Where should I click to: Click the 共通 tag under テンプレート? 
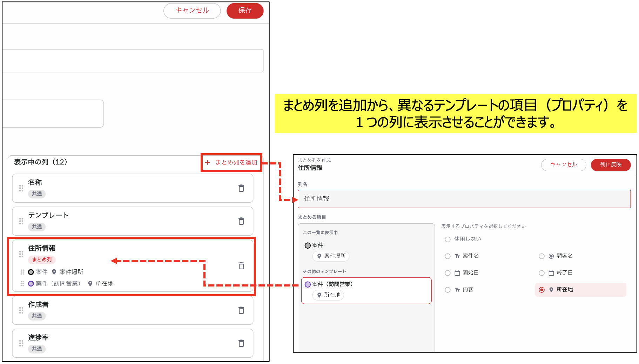[37, 227]
